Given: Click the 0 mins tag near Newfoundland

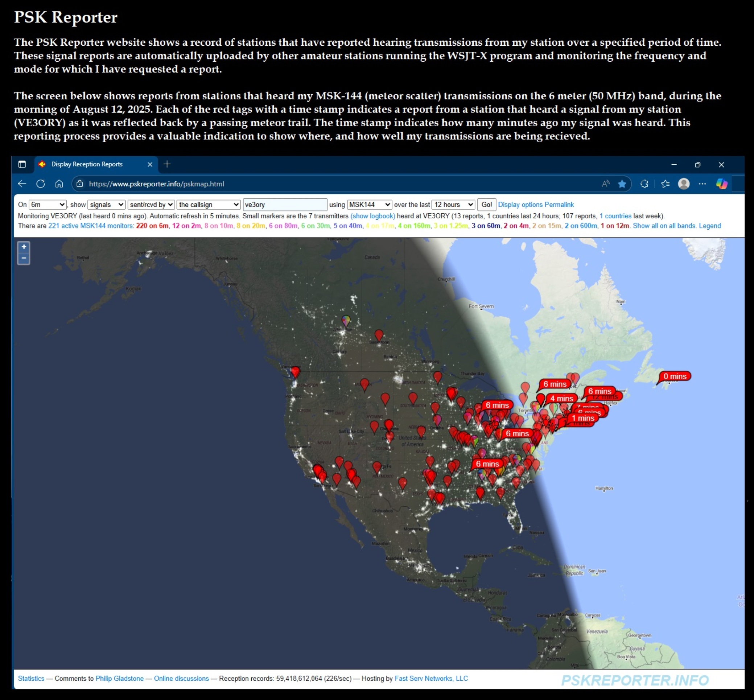Looking at the screenshot, I should coord(675,376).
